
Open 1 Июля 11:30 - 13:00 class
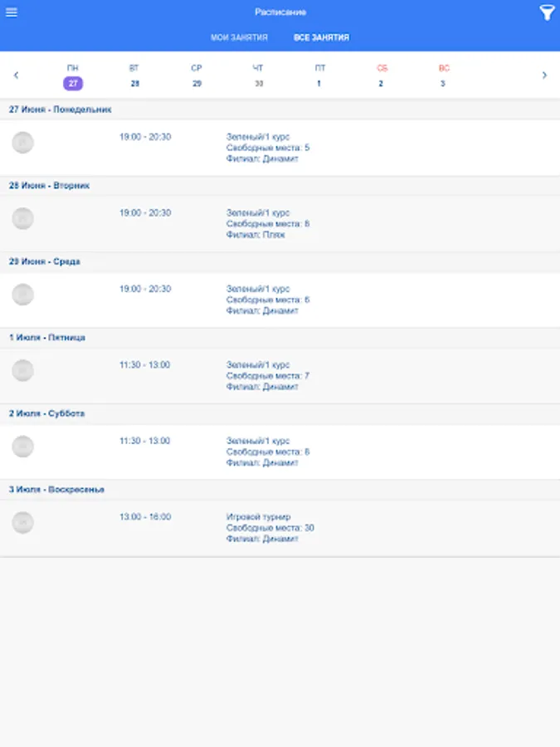[x=280, y=376]
